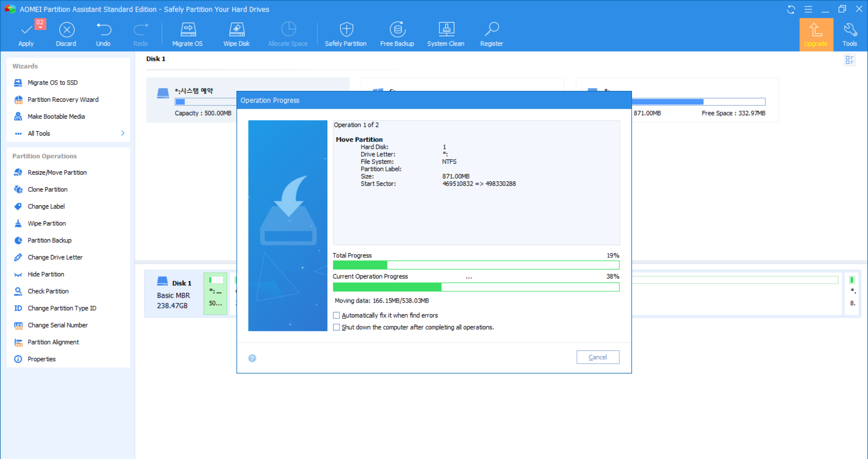Click the Discard toolbar icon
Screen dimensions: 868x459
click(x=66, y=34)
